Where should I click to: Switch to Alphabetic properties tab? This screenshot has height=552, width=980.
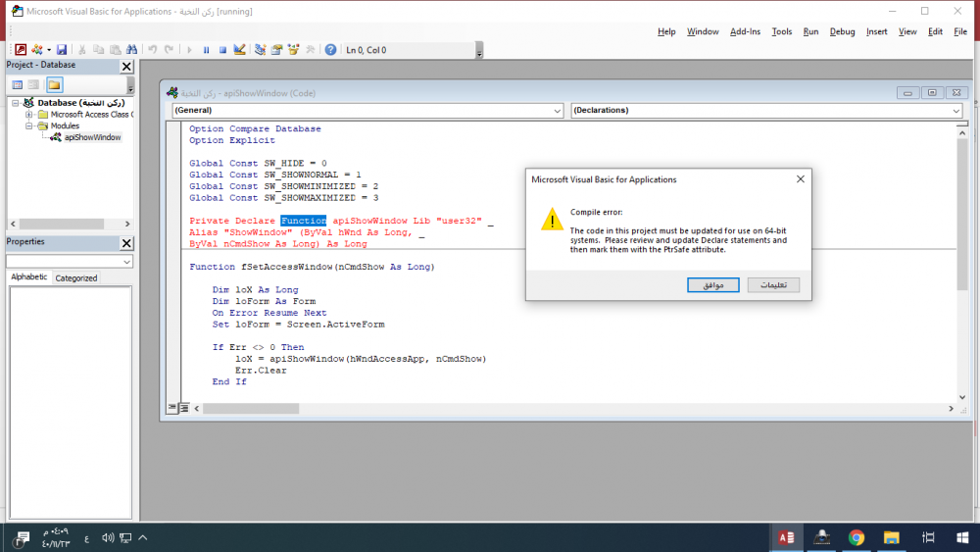pyautogui.click(x=28, y=276)
